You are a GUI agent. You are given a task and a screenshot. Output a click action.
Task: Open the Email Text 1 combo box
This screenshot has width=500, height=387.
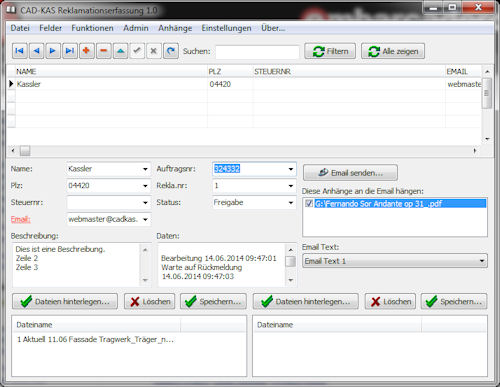395,261
